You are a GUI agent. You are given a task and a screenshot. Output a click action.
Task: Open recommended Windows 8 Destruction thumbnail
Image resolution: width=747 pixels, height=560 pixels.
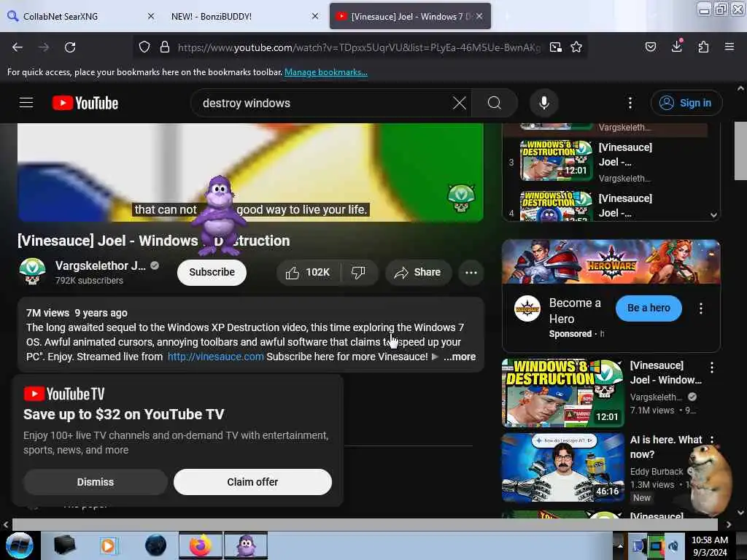562,393
